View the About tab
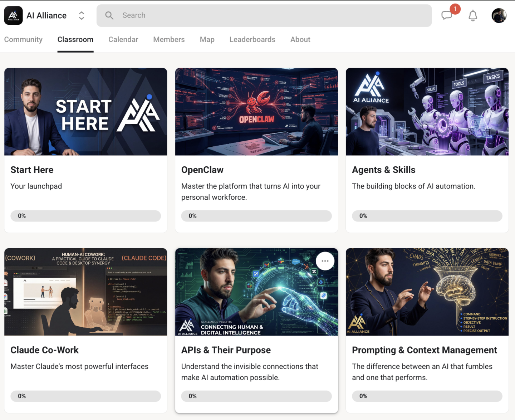515x420 pixels. click(x=300, y=39)
